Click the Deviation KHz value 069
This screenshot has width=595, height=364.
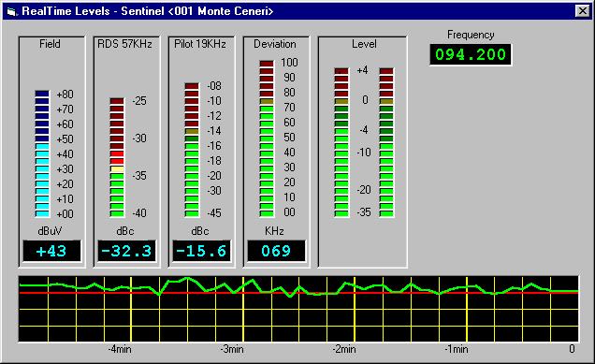(x=276, y=251)
